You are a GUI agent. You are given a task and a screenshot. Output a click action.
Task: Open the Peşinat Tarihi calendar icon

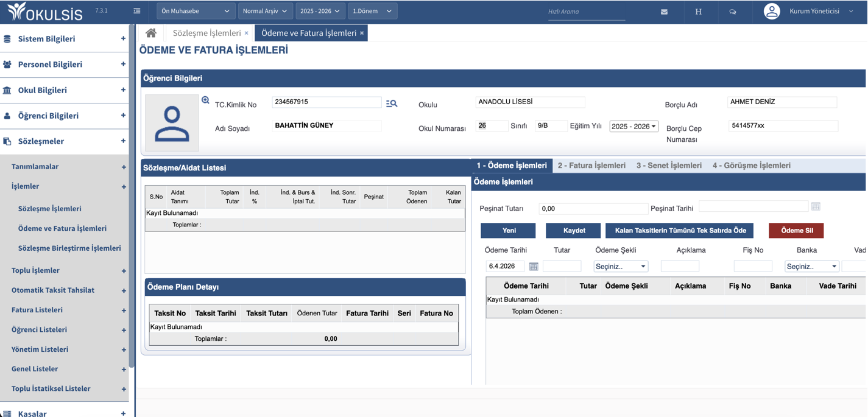click(816, 207)
